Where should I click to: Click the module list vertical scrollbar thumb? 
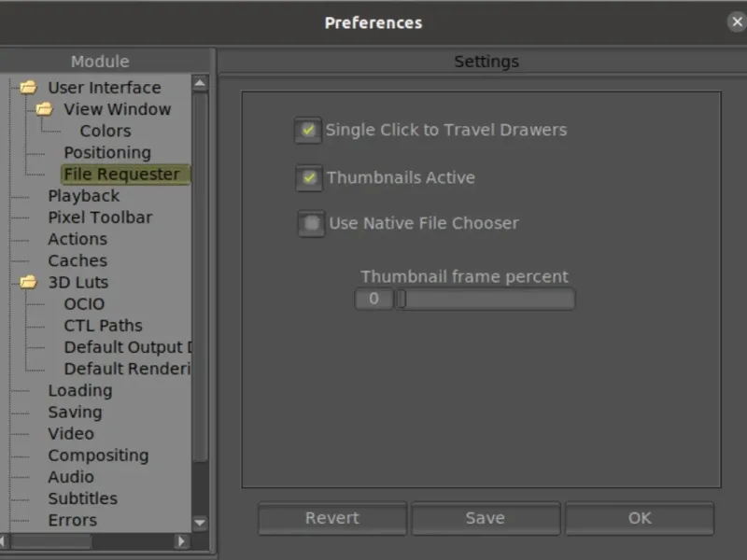click(x=200, y=276)
